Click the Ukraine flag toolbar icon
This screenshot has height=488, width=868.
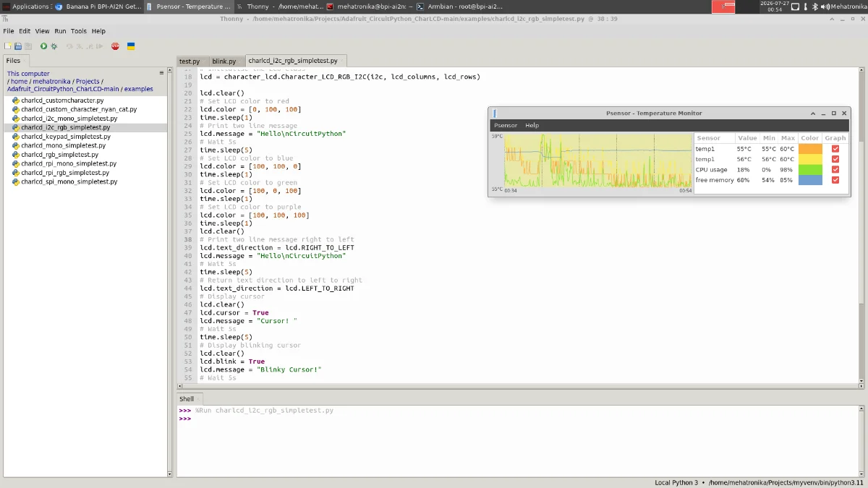pyautogui.click(x=131, y=46)
